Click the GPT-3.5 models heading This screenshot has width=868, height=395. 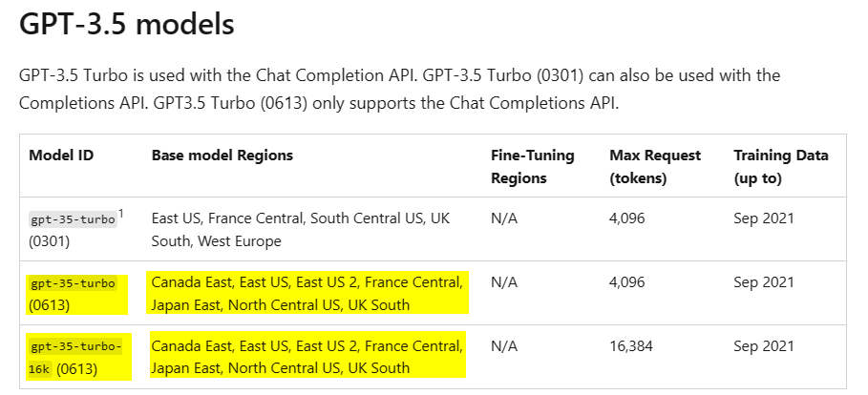127,25
